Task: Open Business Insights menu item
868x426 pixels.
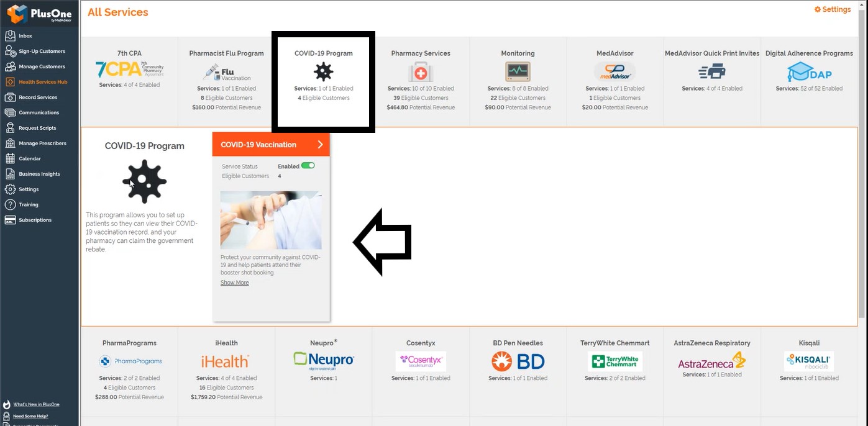Action: [x=39, y=174]
